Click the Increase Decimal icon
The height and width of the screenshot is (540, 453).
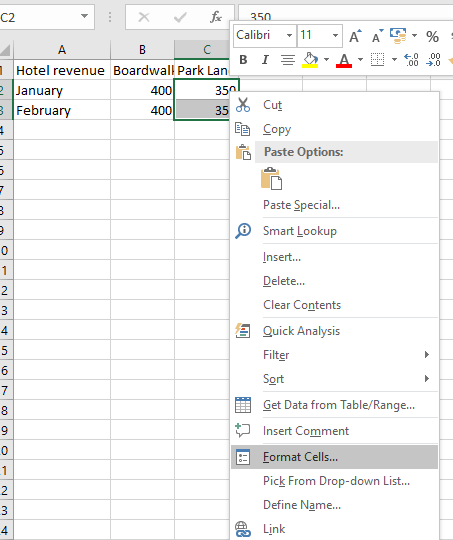click(x=411, y=60)
